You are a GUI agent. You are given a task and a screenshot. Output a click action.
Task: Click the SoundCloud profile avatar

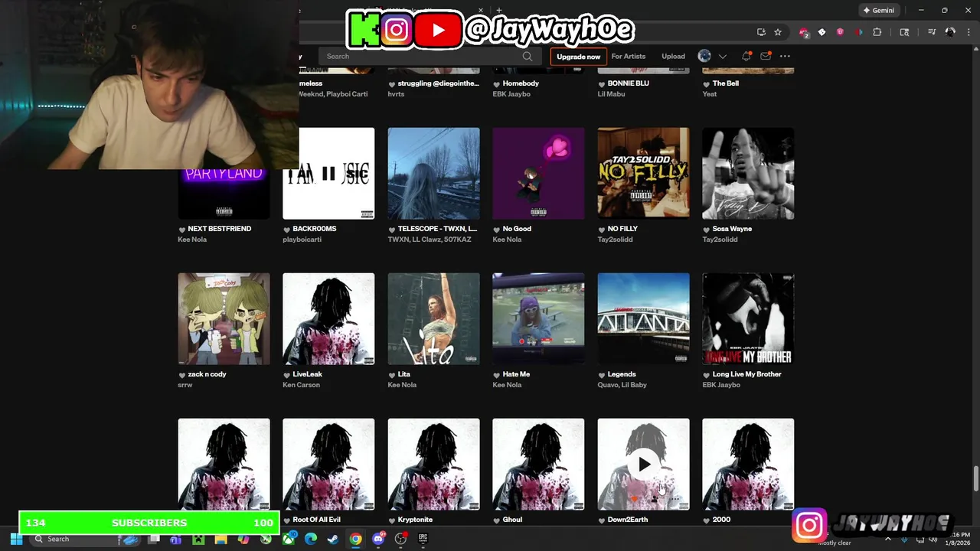pyautogui.click(x=704, y=56)
